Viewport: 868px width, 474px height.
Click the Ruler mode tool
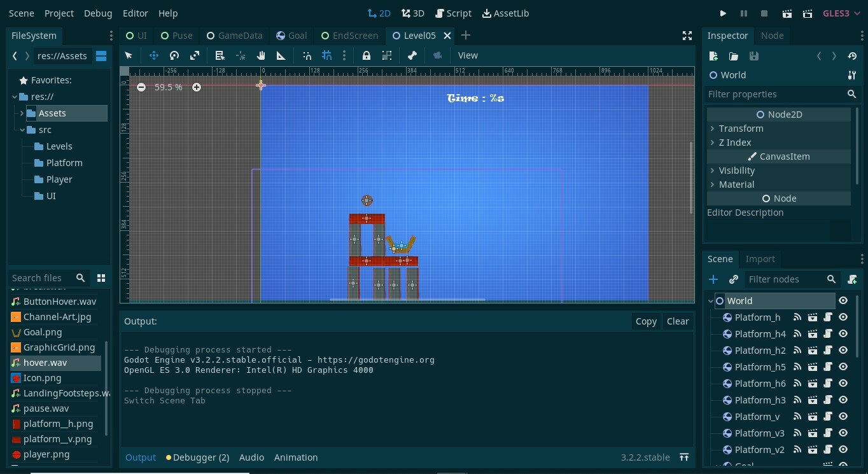pyautogui.click(x=281, y=55)
